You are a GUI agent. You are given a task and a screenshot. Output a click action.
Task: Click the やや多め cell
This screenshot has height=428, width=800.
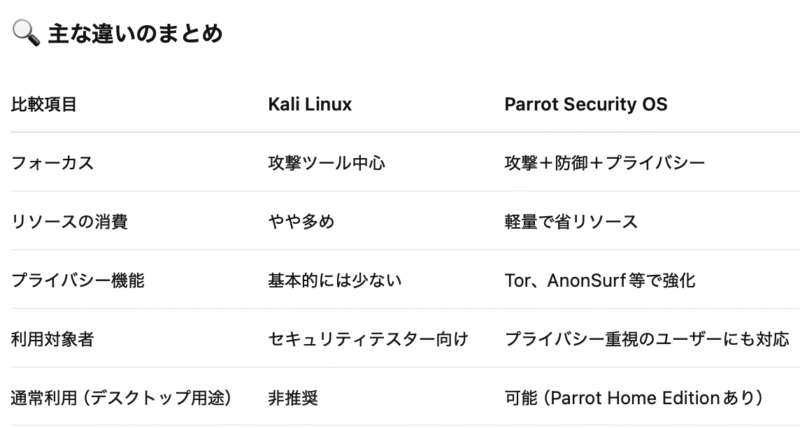pyautogui.click(x=301, y=222)
